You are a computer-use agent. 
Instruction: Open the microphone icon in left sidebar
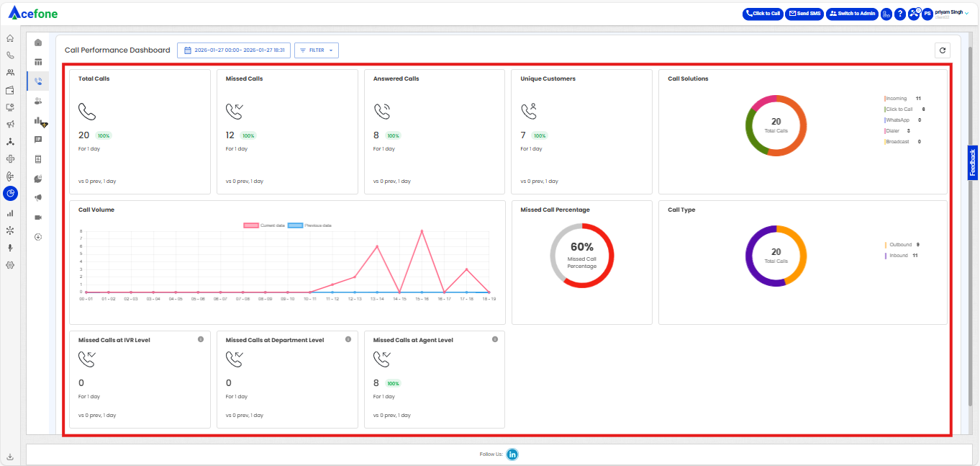10,248
